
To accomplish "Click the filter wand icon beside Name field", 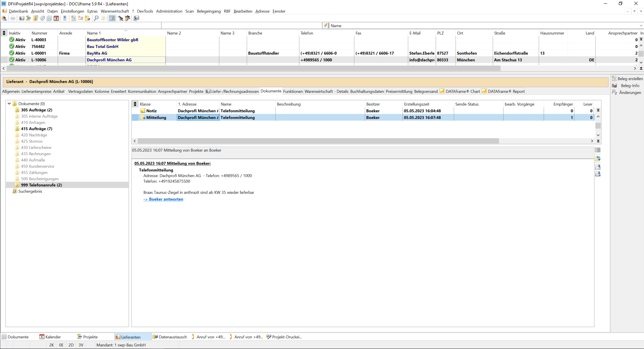I will [326, 25].
